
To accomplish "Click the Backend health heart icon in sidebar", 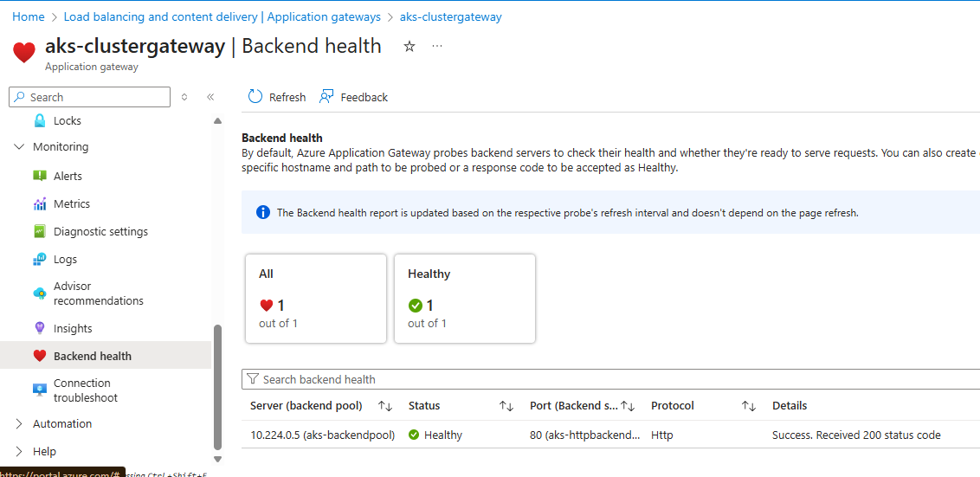I will pyautogui.click(x=40, y=357).
